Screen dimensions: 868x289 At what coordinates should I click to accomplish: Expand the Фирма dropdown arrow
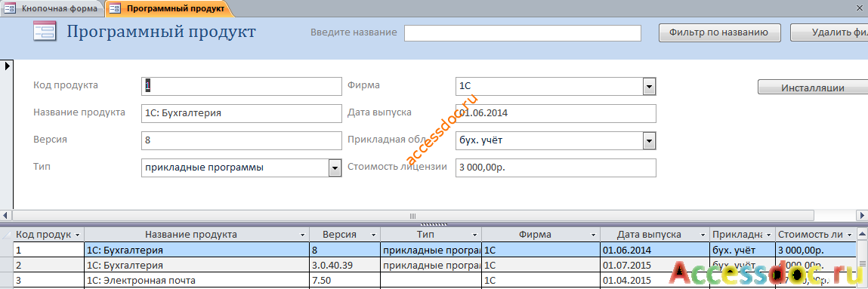[649, 86]
